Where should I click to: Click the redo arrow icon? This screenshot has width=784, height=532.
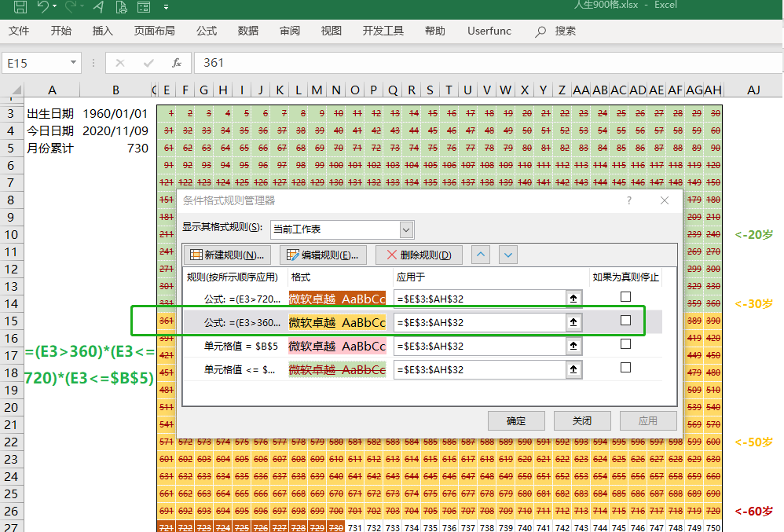[71, 6]
